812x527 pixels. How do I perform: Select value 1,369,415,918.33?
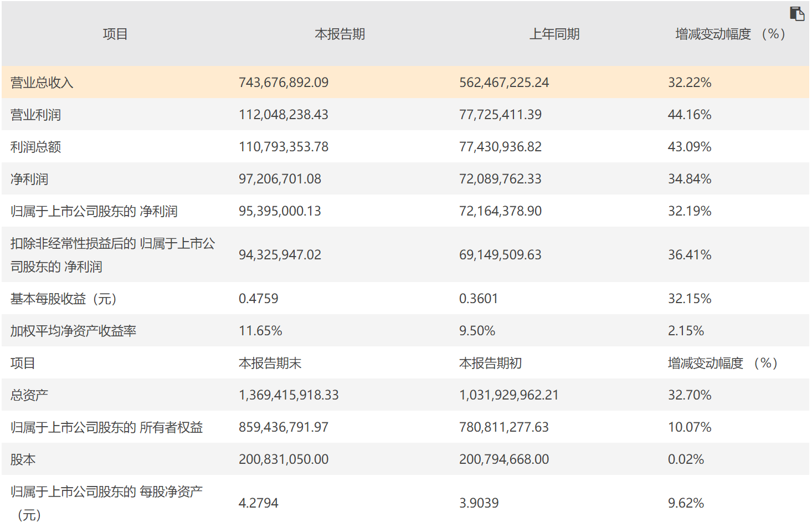(289, 395)
